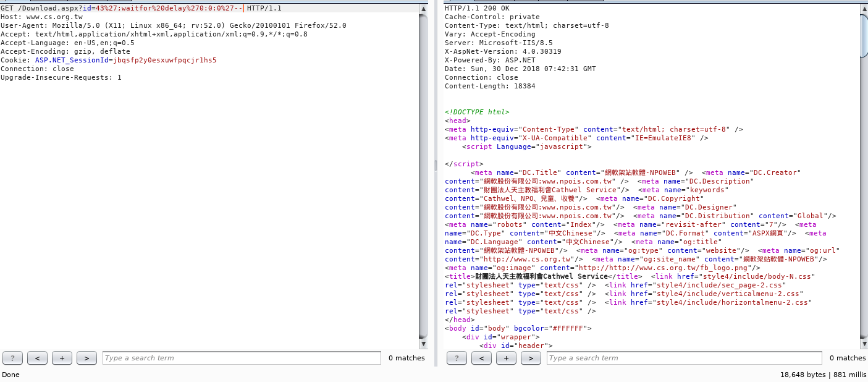Click the Upgrade-Insecure-Requests: 1 header

61,77
